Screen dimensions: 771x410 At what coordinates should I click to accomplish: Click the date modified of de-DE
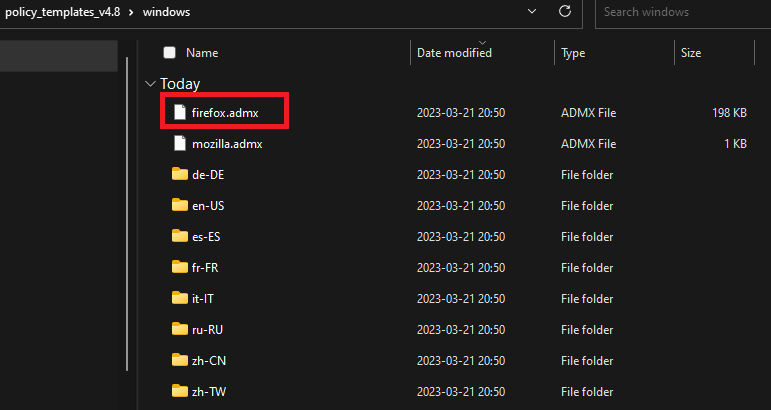[x=461, y=175]
